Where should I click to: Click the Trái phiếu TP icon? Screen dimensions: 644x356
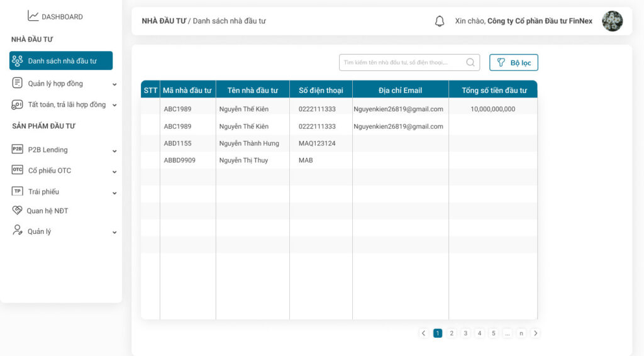(x=17, y=191)
